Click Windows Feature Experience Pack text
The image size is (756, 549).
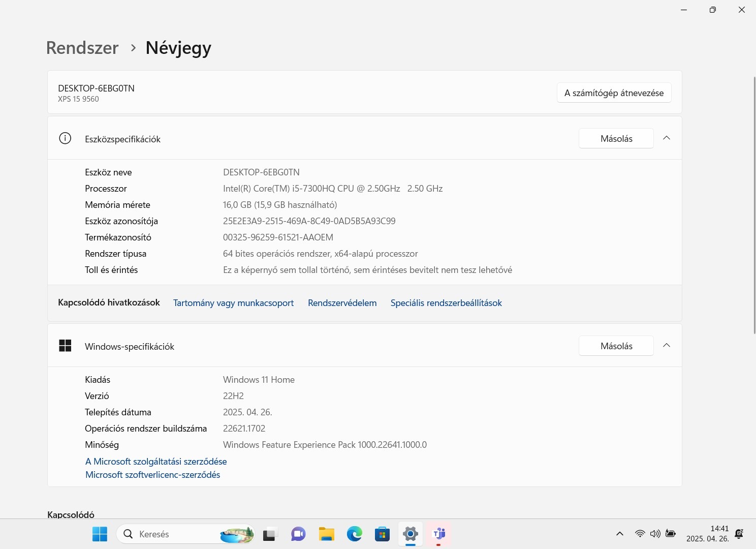click(325, 445)
